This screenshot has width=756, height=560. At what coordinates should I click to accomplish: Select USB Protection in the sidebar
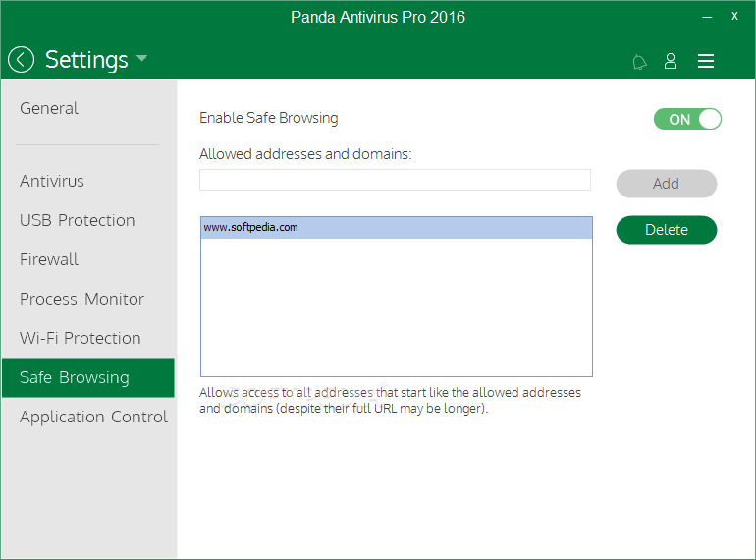78,220
